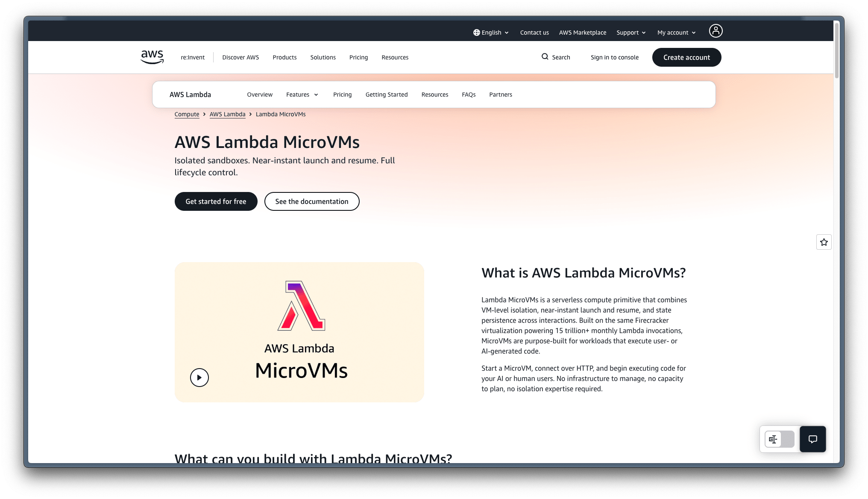Select Partners tab
The image size is (868, 499).
pos(501,94)
